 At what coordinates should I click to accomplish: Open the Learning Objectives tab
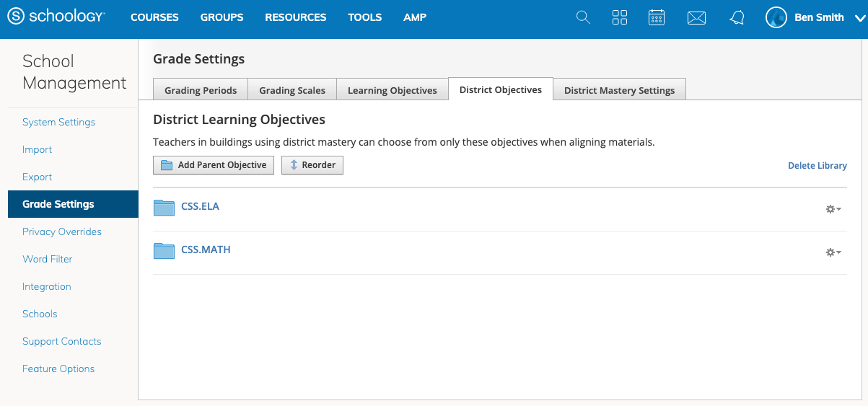[x=393, y=90]
